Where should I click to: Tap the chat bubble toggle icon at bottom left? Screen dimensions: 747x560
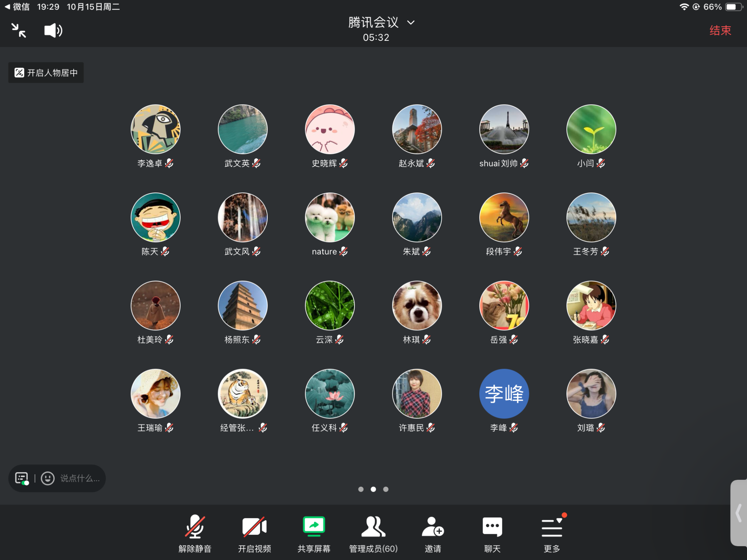pyautogui.click(x=22, y=478)
